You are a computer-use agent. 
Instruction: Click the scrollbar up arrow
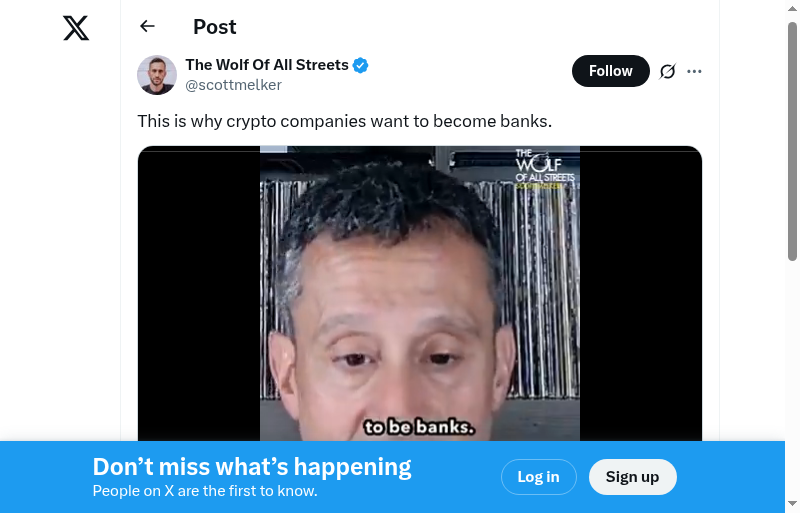click(x=792, y=9)
